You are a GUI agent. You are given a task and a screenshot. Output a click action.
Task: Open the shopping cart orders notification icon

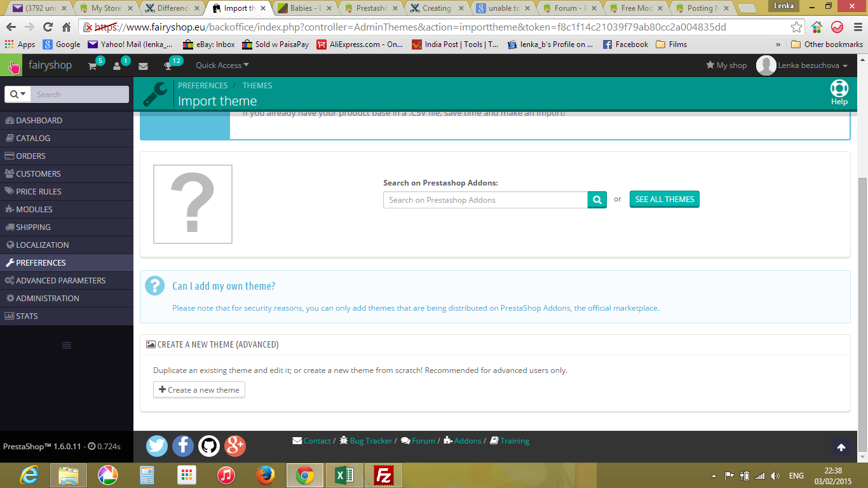pos(93,66)
